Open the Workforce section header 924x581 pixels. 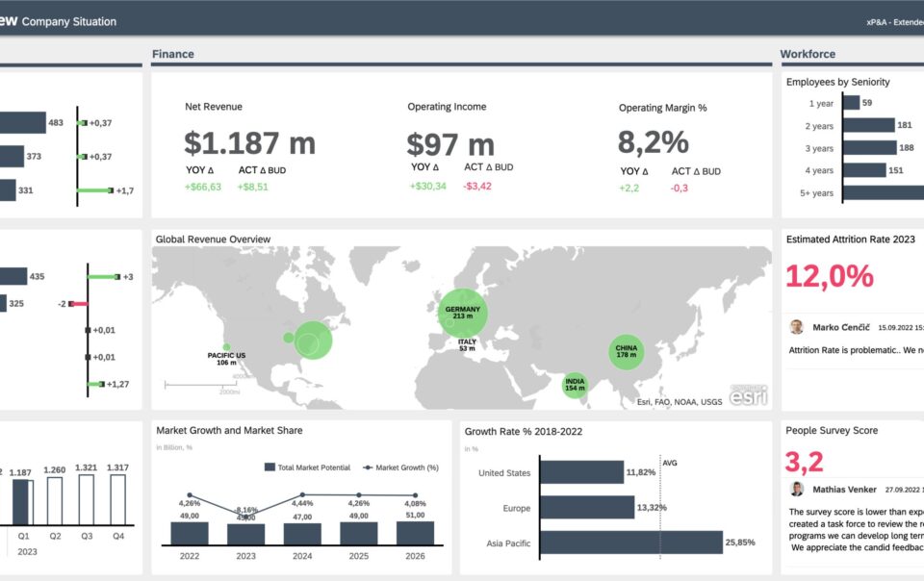pyautogui.click(x=808, y=54)
